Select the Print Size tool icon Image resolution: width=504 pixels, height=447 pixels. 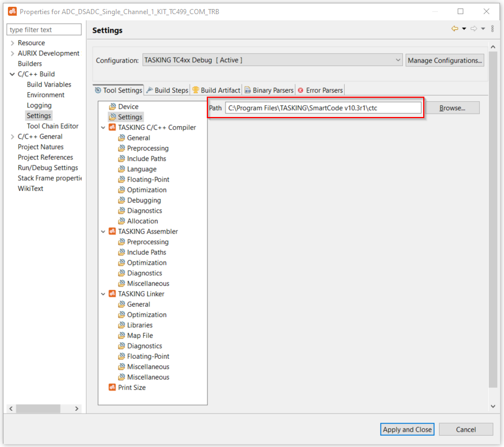click(x=112, y=387)
